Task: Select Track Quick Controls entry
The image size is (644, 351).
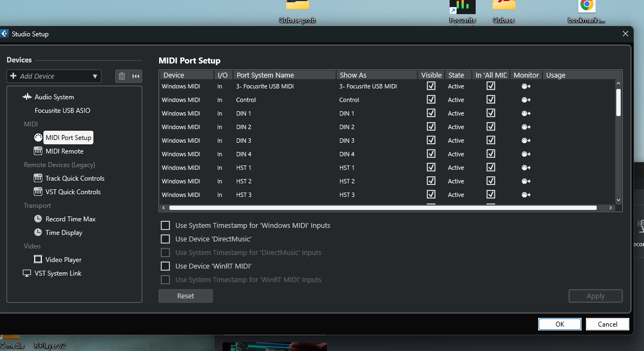Action: [75, 178]
